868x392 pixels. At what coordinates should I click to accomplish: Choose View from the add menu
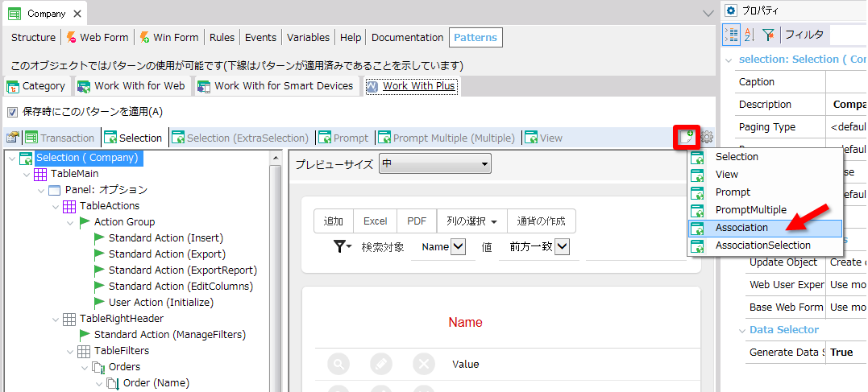pyautogui.click(x=765, y=174)
